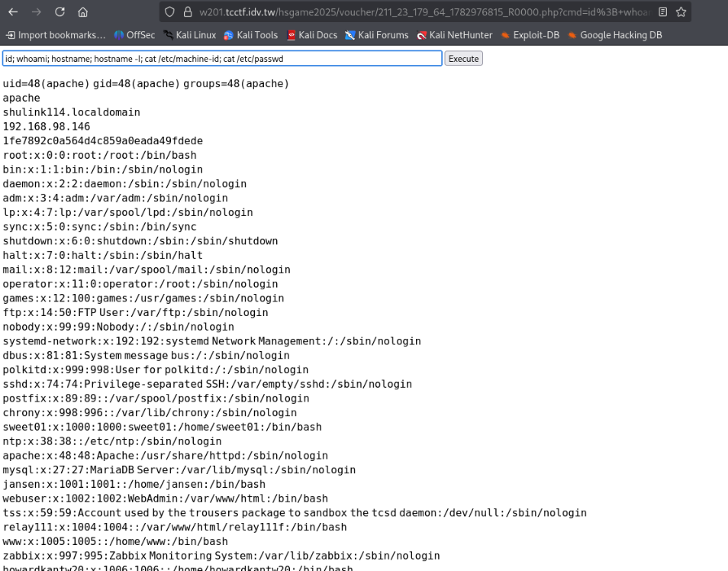Go back to the previous page
This screenshot has width=728, height=571.
click(x=13, y=12)
